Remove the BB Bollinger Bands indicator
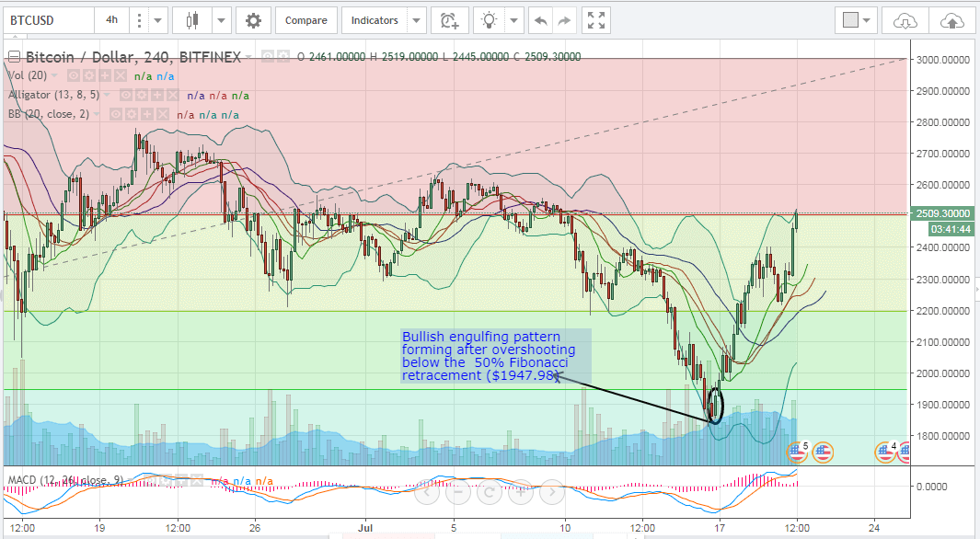The height and width of the screenshot is (539, 980). pos(163,114)
